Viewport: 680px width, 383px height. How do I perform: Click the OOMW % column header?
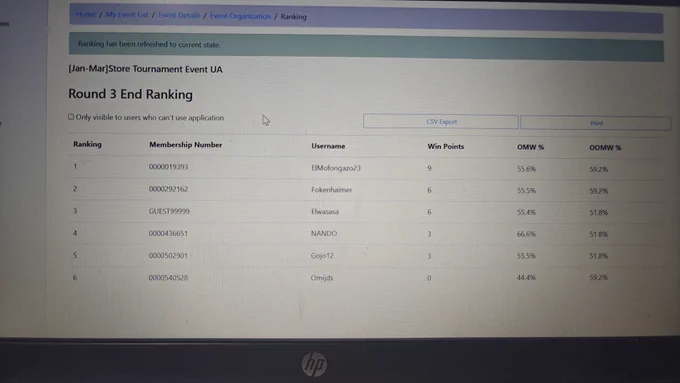pyautogui.click(x=605, y=148)
